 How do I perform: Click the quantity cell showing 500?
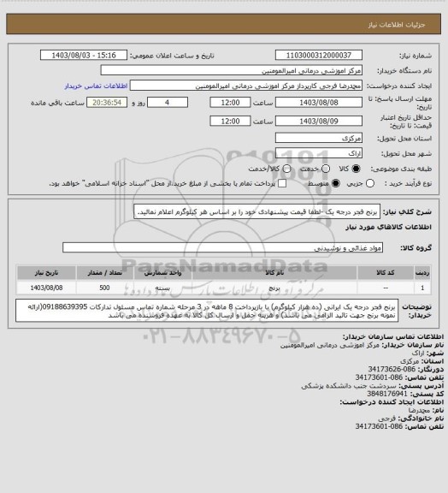click(x=104, y=288)
